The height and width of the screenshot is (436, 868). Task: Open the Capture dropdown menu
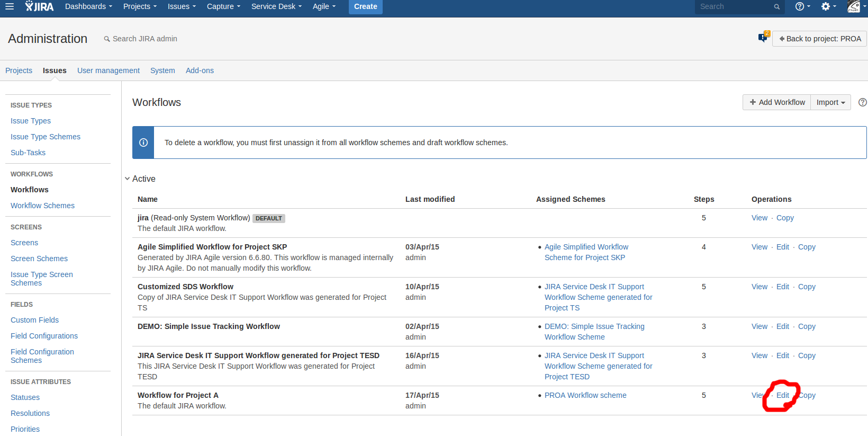tap(223, 6)
